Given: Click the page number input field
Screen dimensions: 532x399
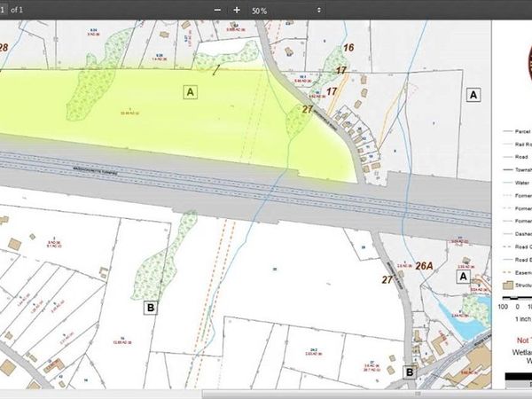Looking at the screenshot, I should [x=4, y=10].
